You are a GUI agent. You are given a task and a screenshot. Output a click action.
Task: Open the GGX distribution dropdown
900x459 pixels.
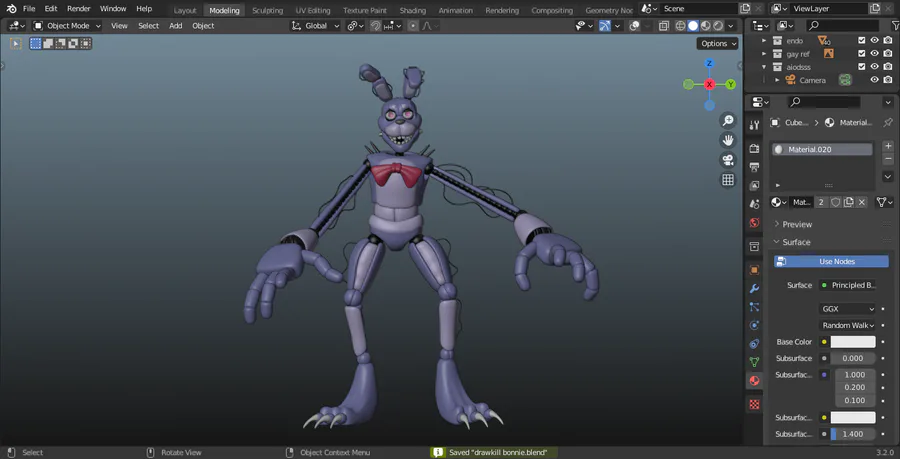[848, 309]
